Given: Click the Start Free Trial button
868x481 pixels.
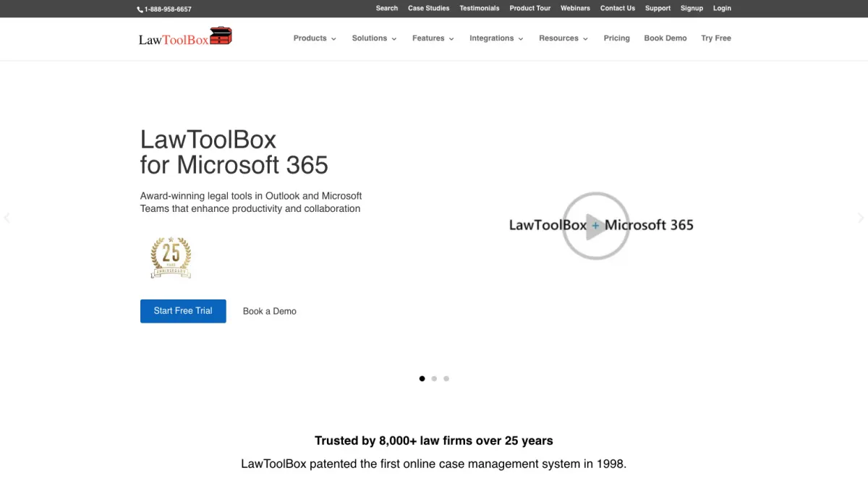Looking at the screenshot, I should coord(183,311).
